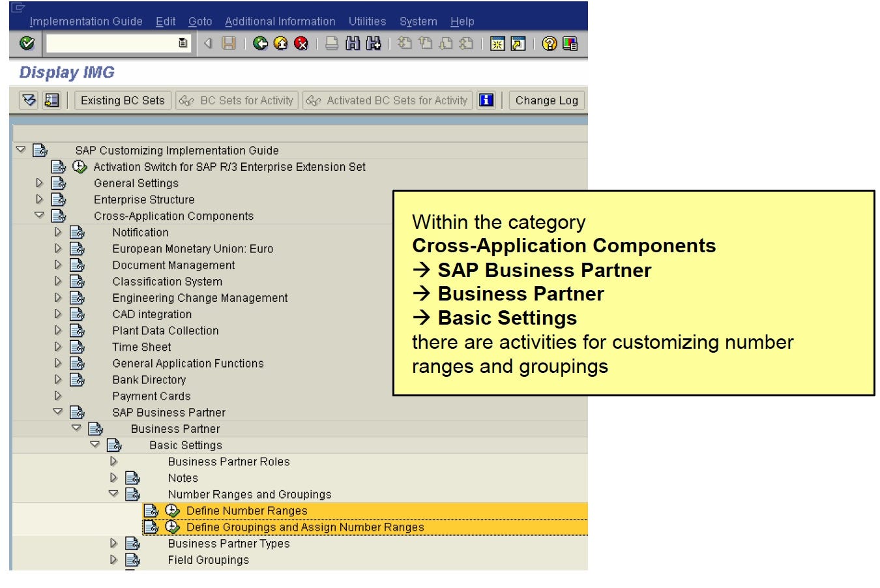
Task: Expand the Payment Cards node
Action: [57, 396]
